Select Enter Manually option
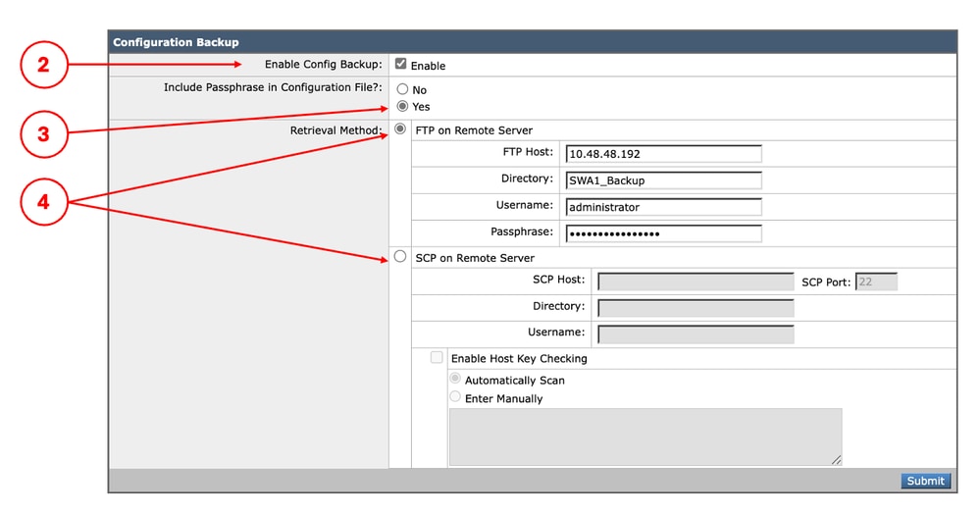This screenshot has height=512, width=980. [455, 396]
